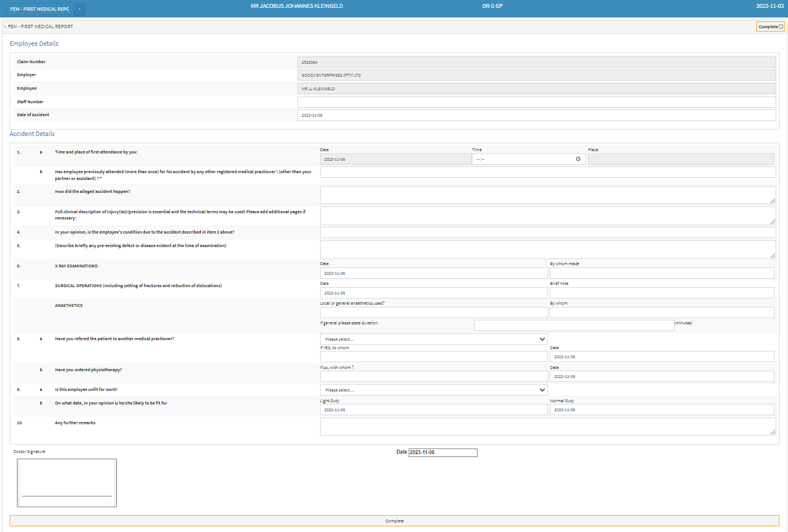
Task: Tick the Complete checkbox at top right
Action: (x=781, y=27)
